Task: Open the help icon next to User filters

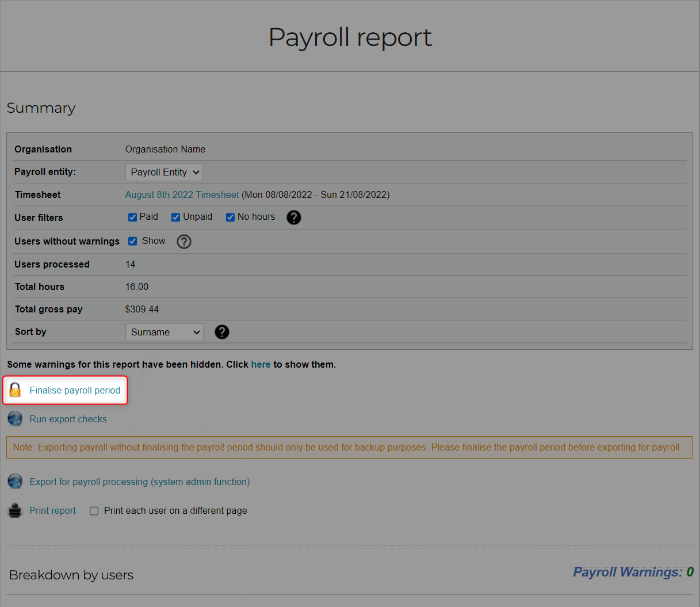Action: click(x=294, y=217)
